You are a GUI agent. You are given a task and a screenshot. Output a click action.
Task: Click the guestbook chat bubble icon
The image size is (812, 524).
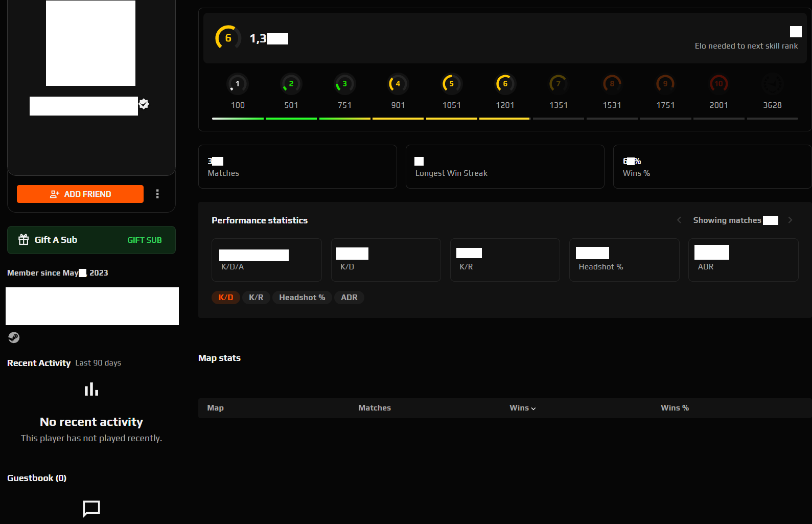[91, 508]
